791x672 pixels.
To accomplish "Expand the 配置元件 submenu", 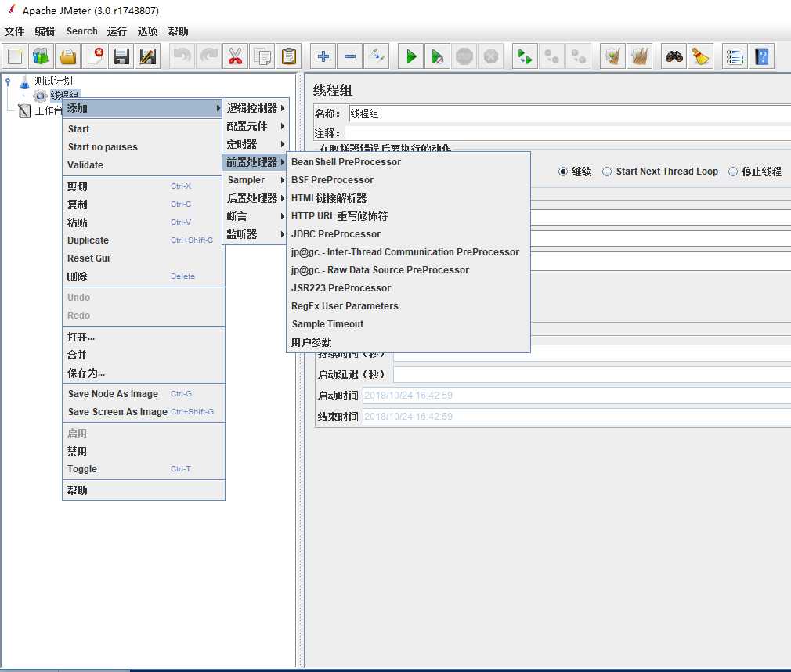I will pyautogui.click(x=255, y=126).
